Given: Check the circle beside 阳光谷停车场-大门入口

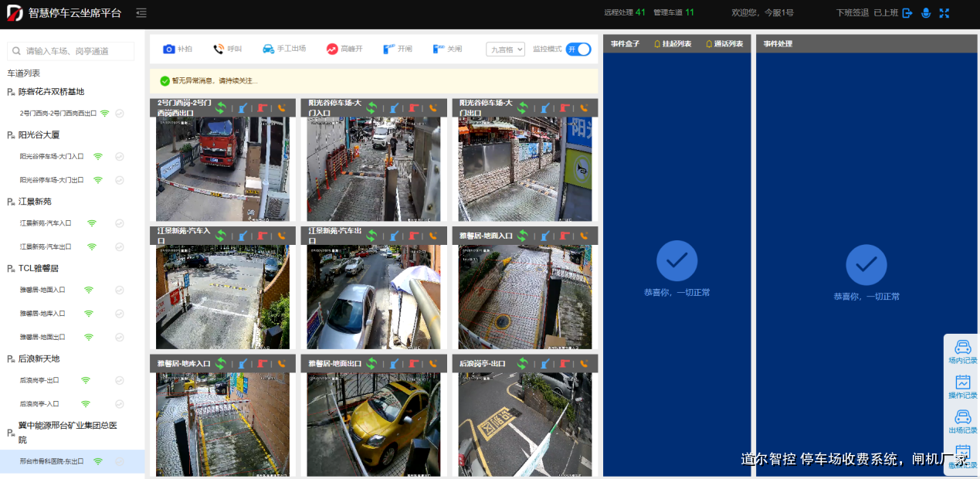Looking at the screenshot, I should tap(120, 157).
